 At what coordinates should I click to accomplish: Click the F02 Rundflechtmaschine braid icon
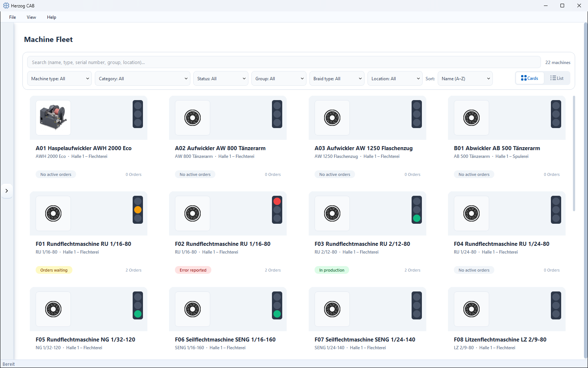coord(193,213)
